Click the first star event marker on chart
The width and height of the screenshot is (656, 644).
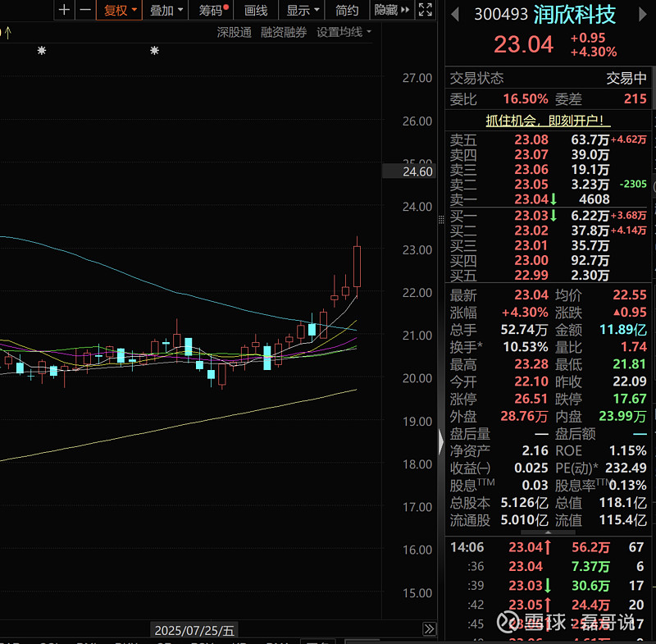[x=42, y=51]
